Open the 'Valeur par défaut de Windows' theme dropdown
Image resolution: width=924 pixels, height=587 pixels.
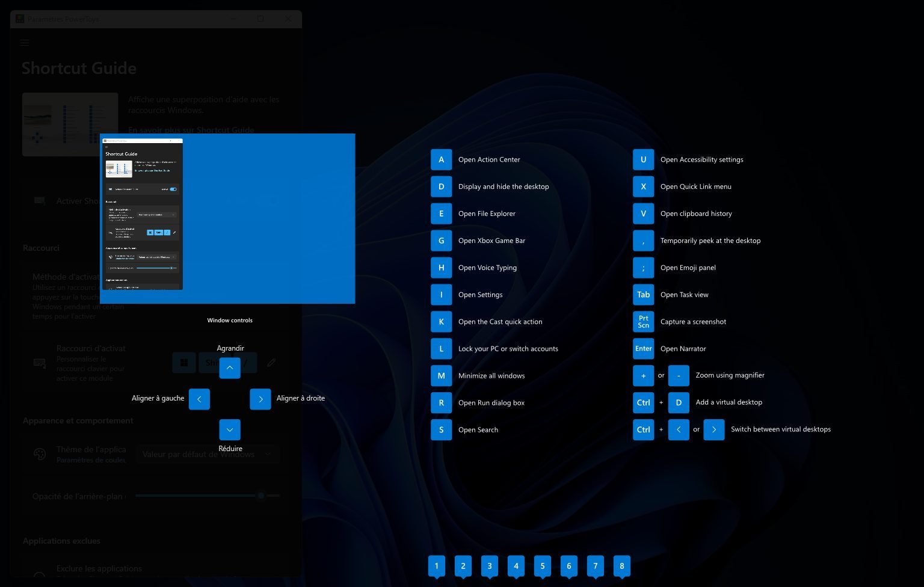click(208, 454)
